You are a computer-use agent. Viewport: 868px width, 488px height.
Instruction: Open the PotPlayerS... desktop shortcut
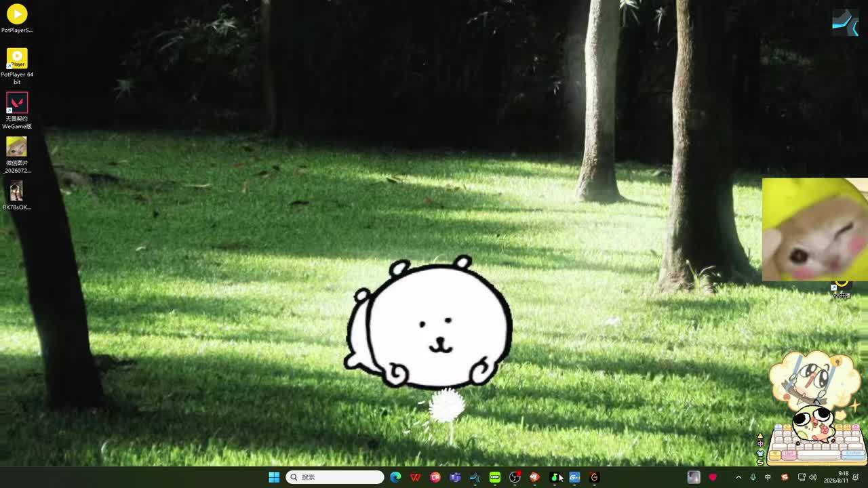[17, 18]
